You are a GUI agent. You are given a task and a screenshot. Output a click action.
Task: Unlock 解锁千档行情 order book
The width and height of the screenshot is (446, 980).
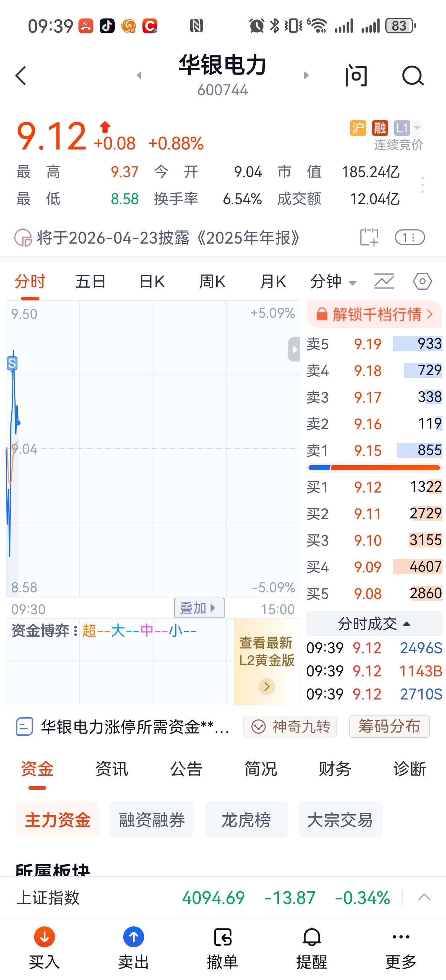[x=374, y=314]
